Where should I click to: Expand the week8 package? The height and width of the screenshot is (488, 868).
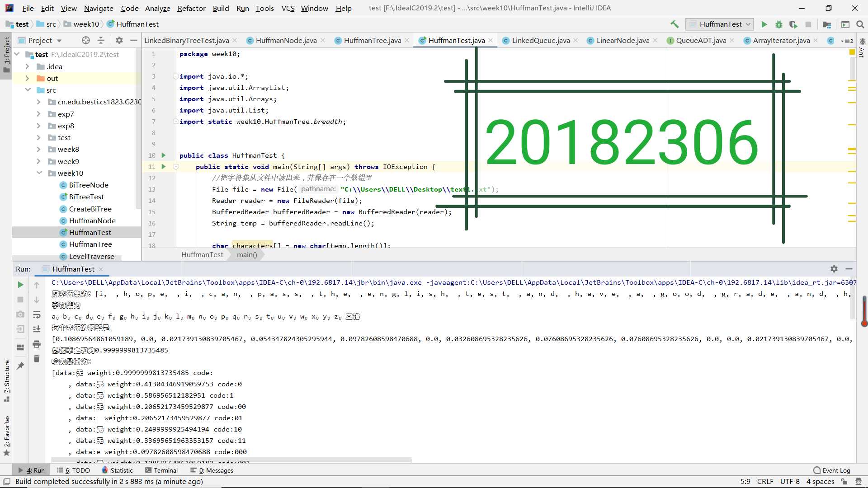(x=39, y=149)
